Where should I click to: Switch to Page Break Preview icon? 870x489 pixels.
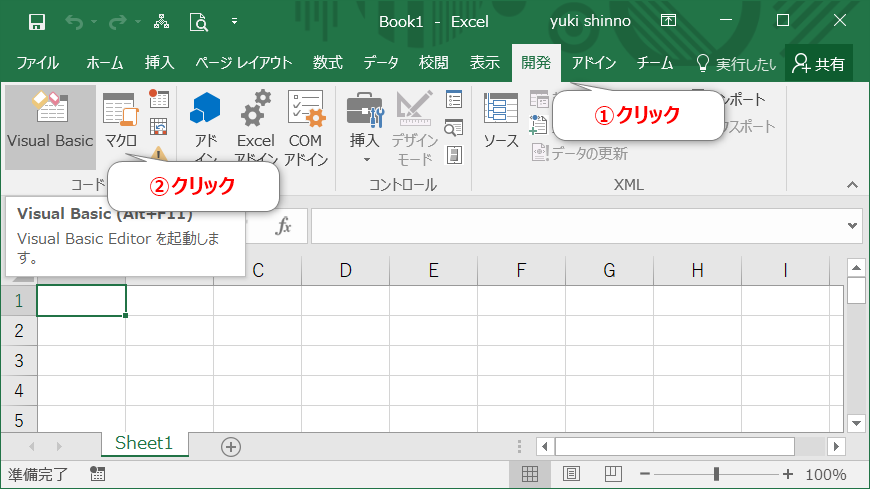click(613, 473)
